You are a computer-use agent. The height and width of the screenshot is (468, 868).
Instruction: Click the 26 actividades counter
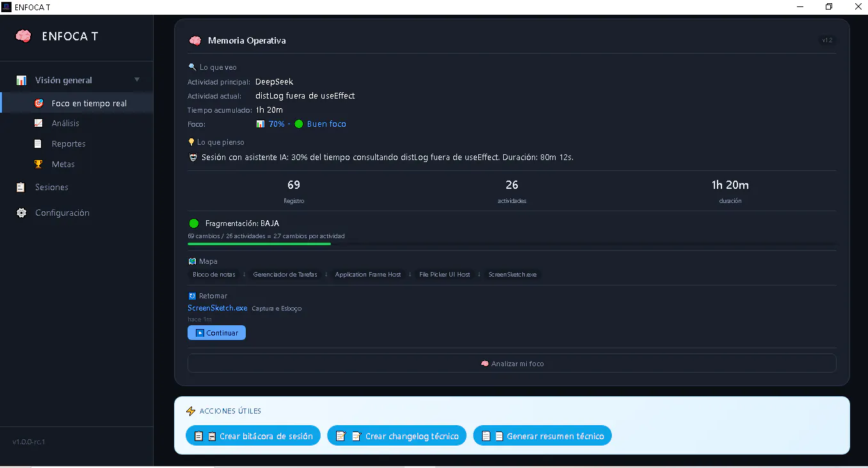[512, 191]
